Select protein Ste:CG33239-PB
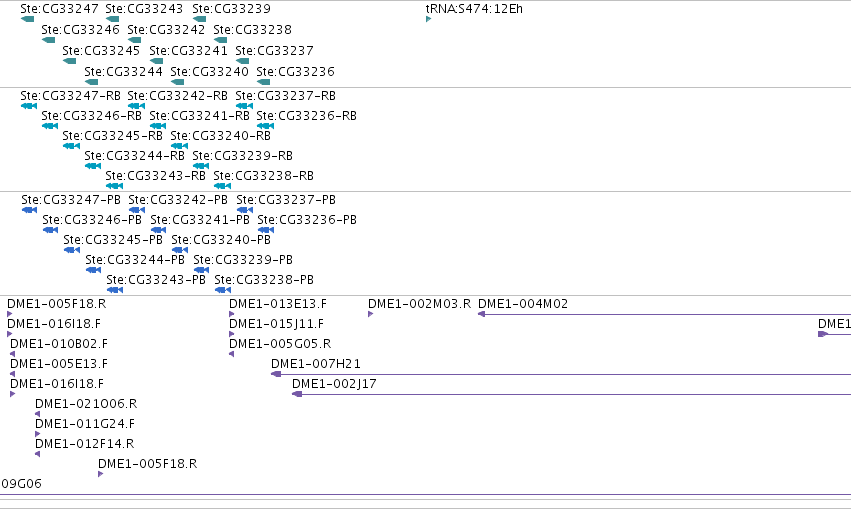 pyautogui.click(x=243, y=260)
